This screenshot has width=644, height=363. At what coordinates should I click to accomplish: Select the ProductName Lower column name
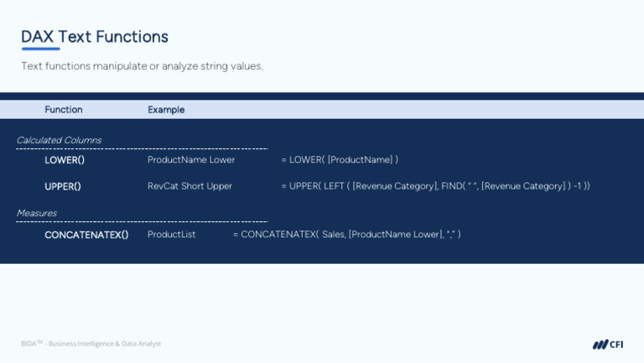point(191,159)
